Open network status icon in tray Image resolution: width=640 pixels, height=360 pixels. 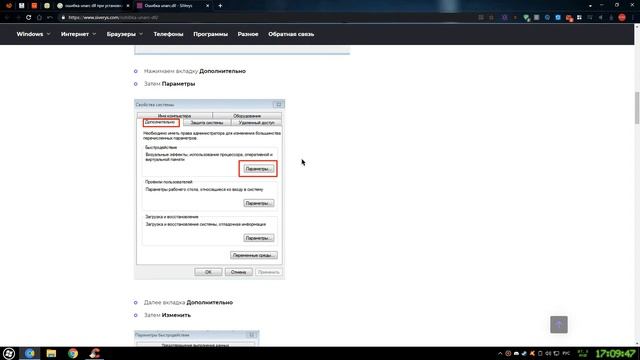click(x=556, y=353)
